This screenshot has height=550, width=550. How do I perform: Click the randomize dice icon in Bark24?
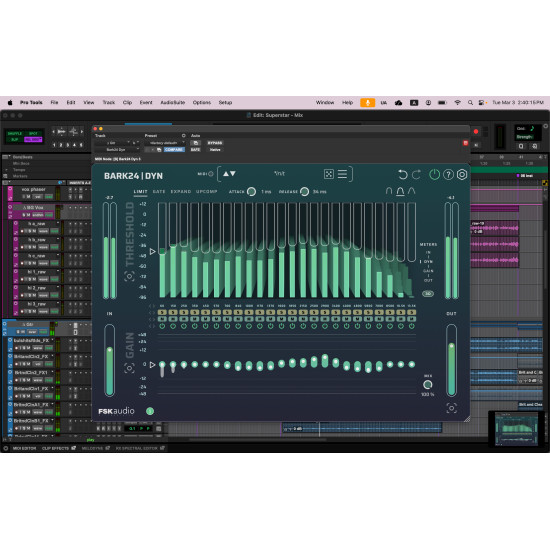coord(329,174)
